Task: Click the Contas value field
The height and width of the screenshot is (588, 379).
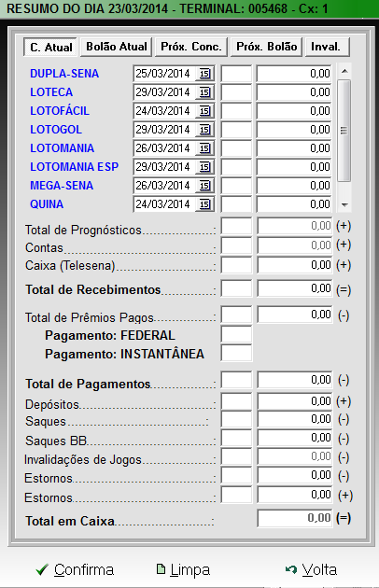Action: click(x=295, y=245)
